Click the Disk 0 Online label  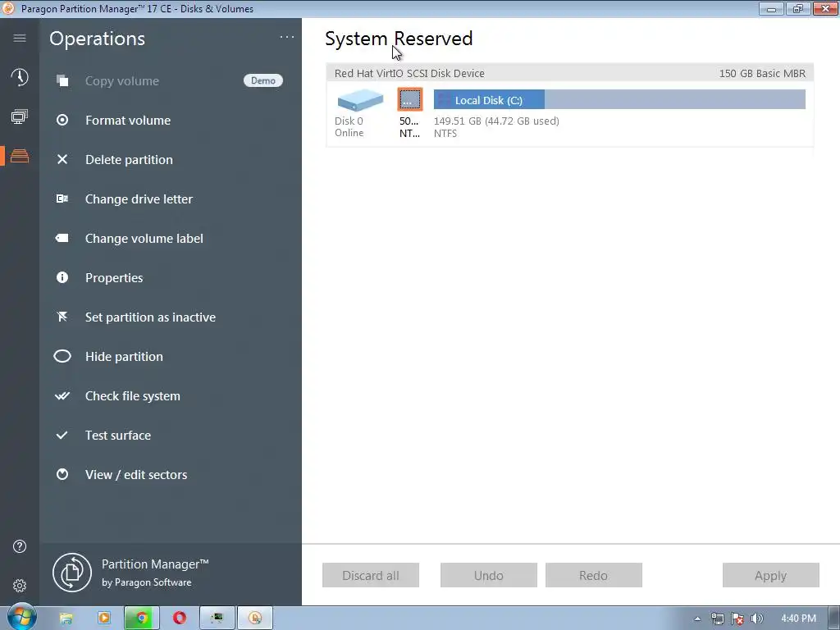349,127
